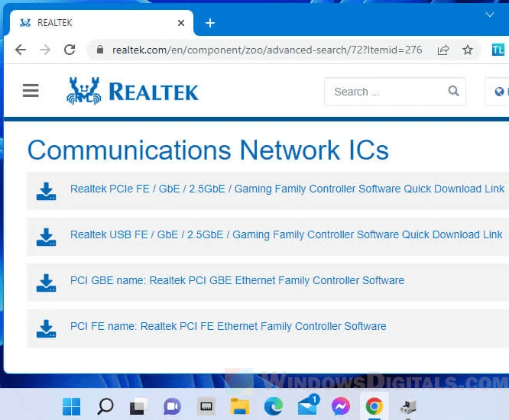Open the Windows Start menu

72,406
